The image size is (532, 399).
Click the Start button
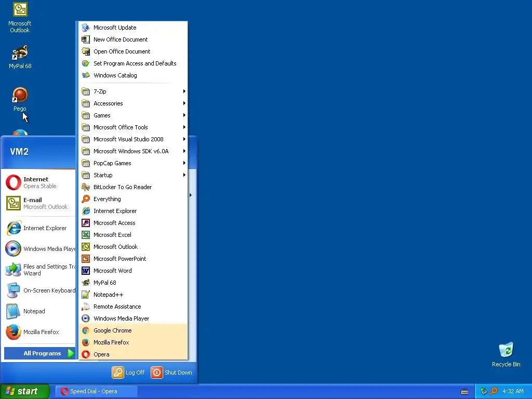pos(25,391)
